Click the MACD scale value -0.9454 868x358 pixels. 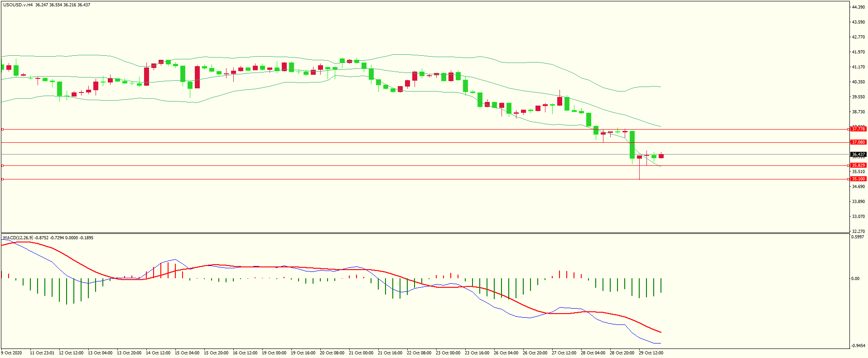click(x=858, y=345)
